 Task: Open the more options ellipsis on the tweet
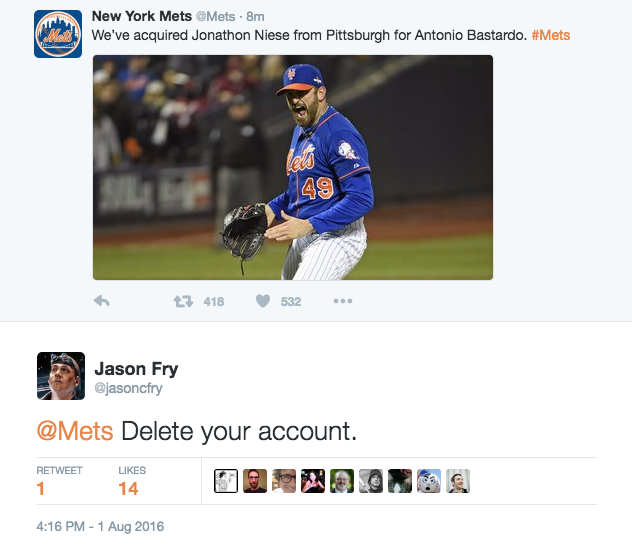point(343,301)
